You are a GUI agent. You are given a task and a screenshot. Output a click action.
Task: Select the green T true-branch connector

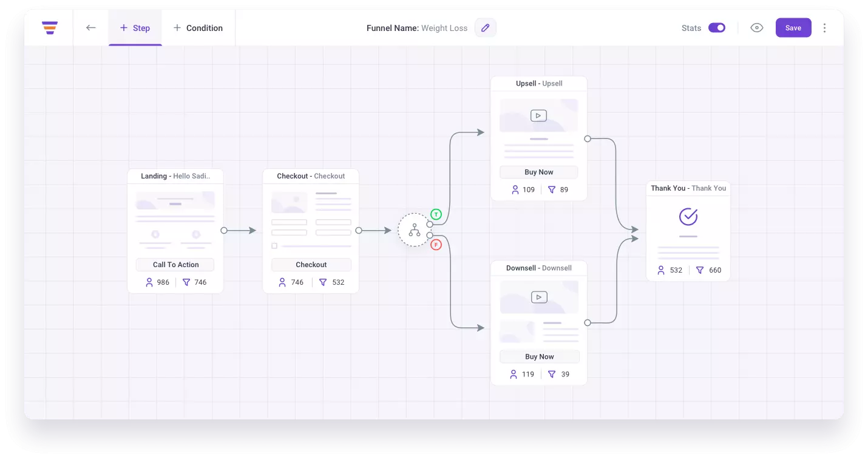click(x=435, y=214)
